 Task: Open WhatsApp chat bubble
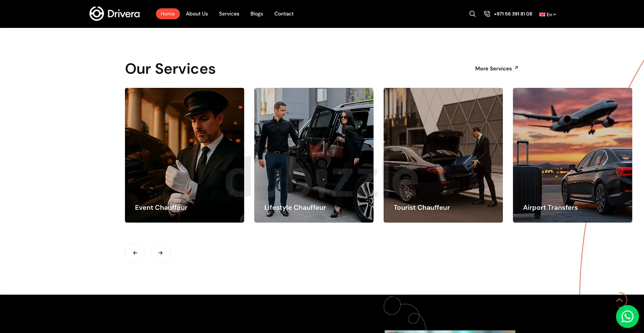(x=627, y=317)
